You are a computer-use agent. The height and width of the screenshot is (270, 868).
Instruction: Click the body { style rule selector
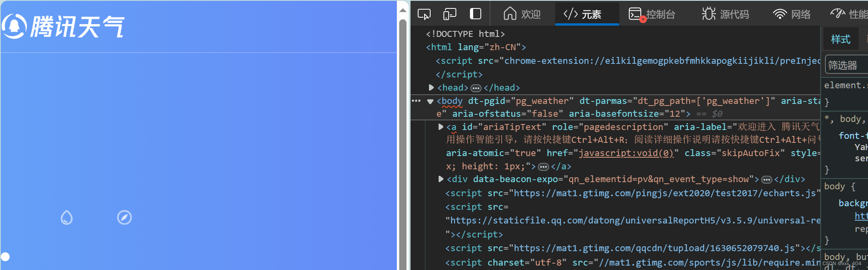(x=839, y=186)
